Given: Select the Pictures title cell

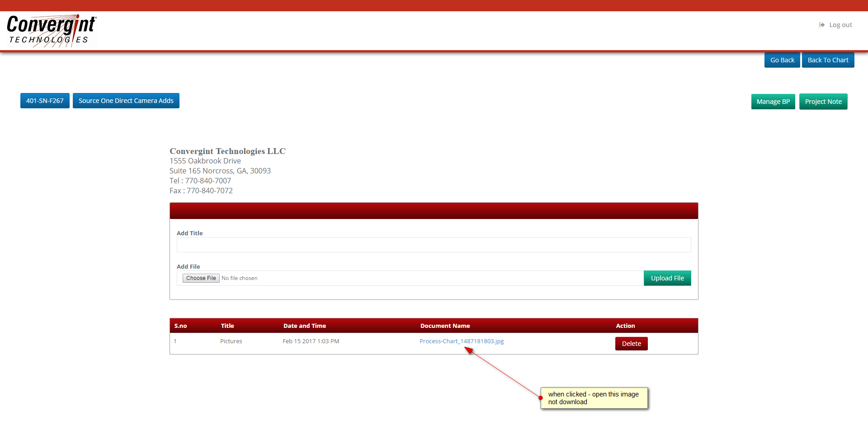Looking at the screenshot, I should [x=231, y=341].
